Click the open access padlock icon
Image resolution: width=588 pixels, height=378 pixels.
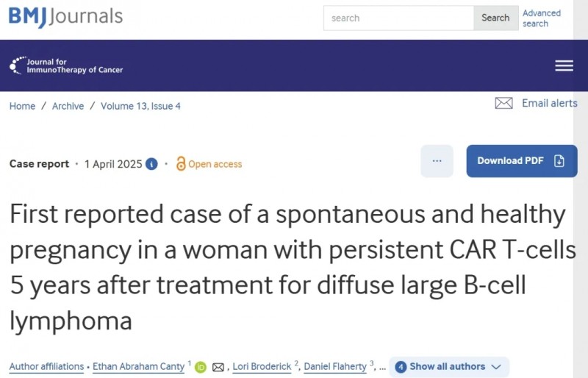[x=181, y=164]
